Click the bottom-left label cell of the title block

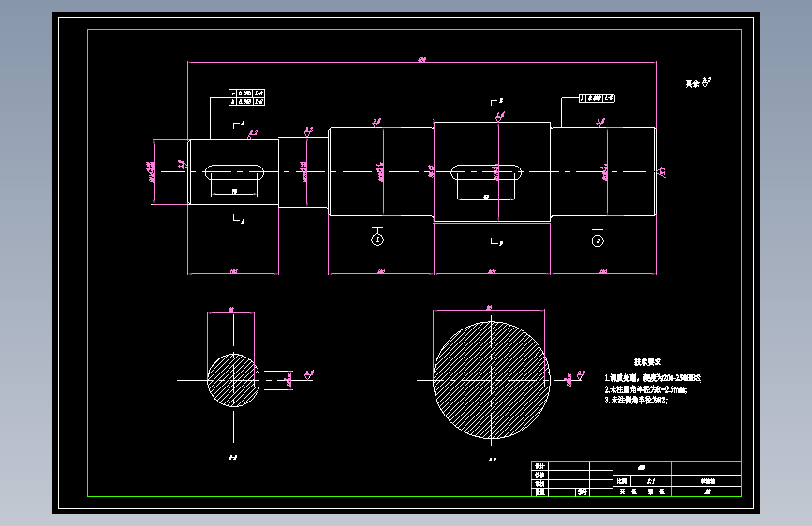(539, 492)
